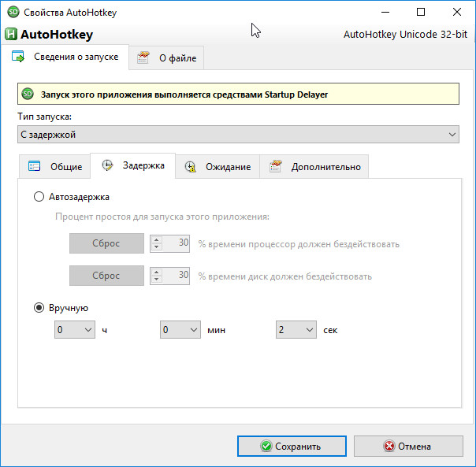The height and width of the screenshot is (467, 476).
Task: Click the Startup Delayer notice text
Action: point(184,95)
